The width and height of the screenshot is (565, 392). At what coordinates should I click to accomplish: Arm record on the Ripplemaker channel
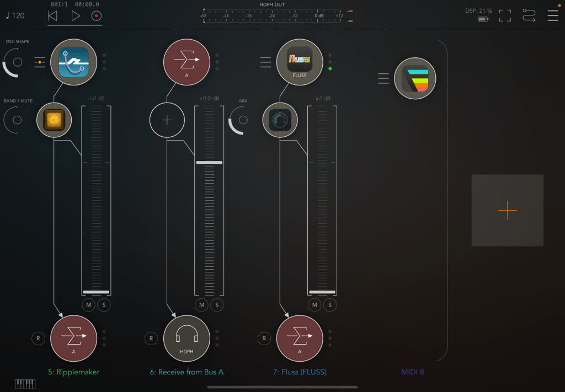point(38,338)
